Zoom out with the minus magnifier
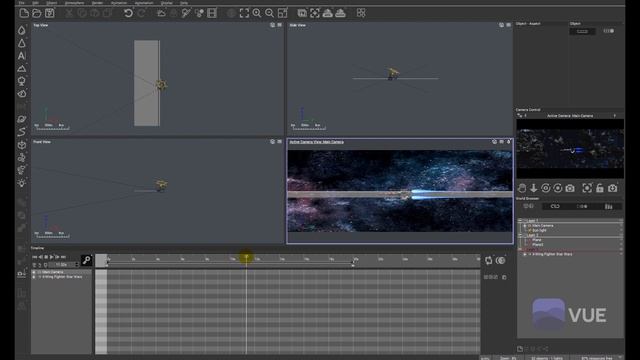 pos(269,13)
